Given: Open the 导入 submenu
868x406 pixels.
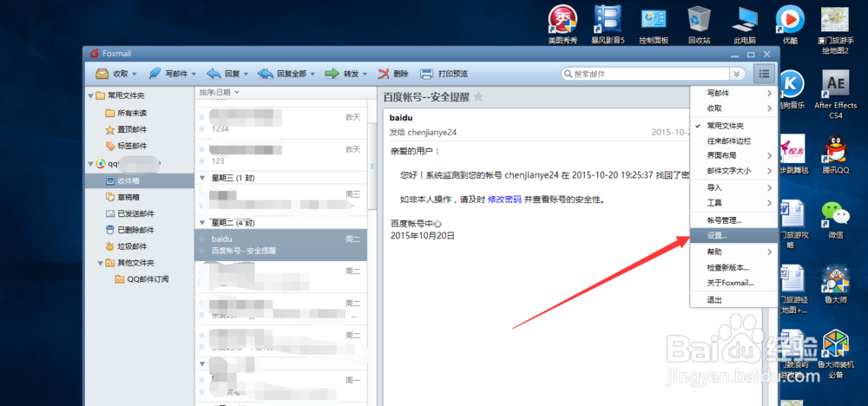Looking at the screenshot, I should pyautogui.click(x=733, y=187).
